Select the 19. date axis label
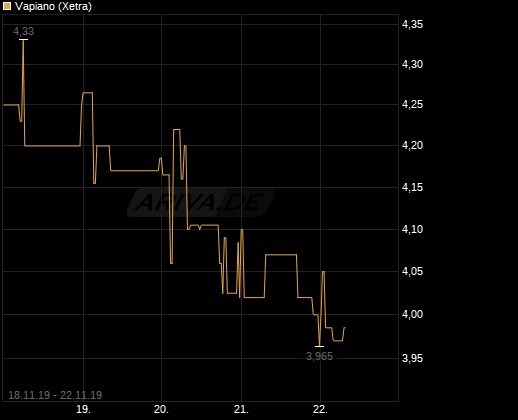The image size is (518, 420). pyautogui.click(x=83, y=409)
